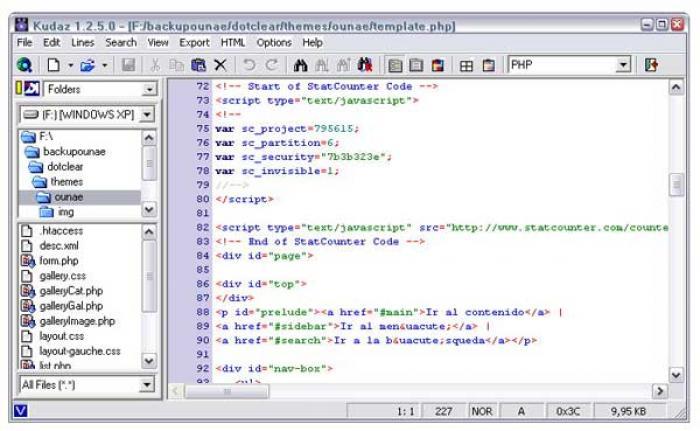Click the Open folder icon
The image size is (700, 431).
88,65
